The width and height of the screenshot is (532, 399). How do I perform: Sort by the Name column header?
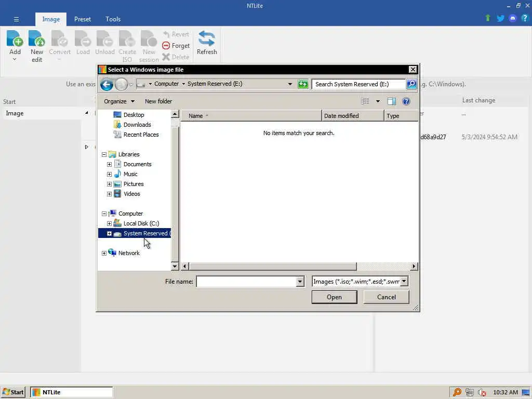(x=251, y=116)
